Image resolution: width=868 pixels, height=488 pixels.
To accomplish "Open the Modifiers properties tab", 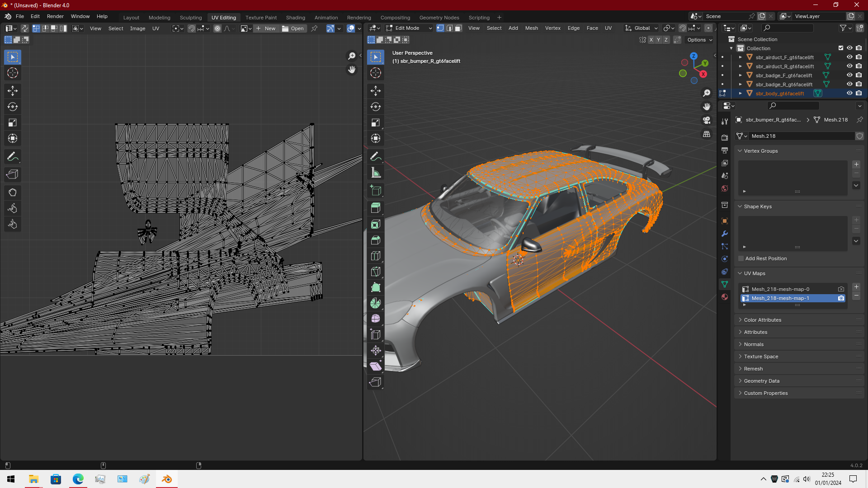I will point(725,234).
